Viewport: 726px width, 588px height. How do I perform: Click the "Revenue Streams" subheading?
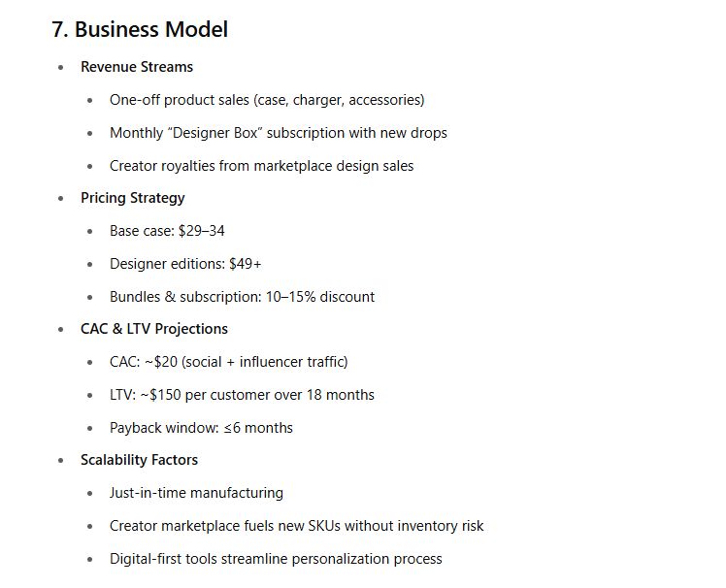[x=137, y=67]
